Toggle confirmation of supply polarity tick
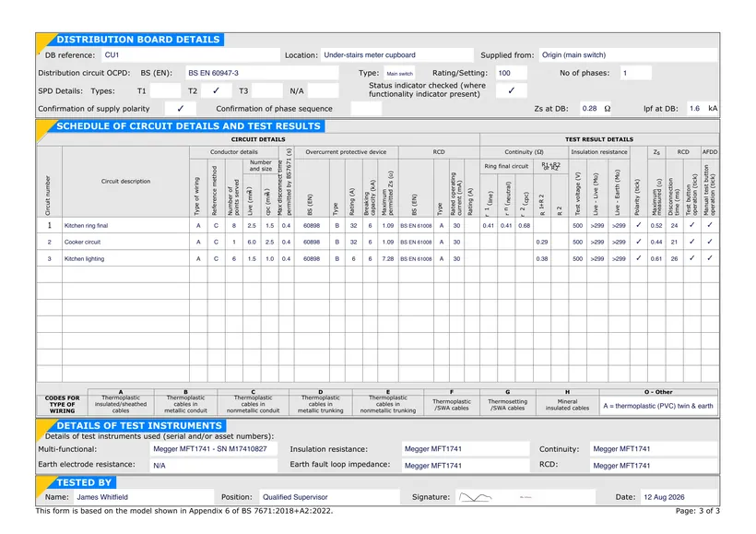 tap(181, 109)
